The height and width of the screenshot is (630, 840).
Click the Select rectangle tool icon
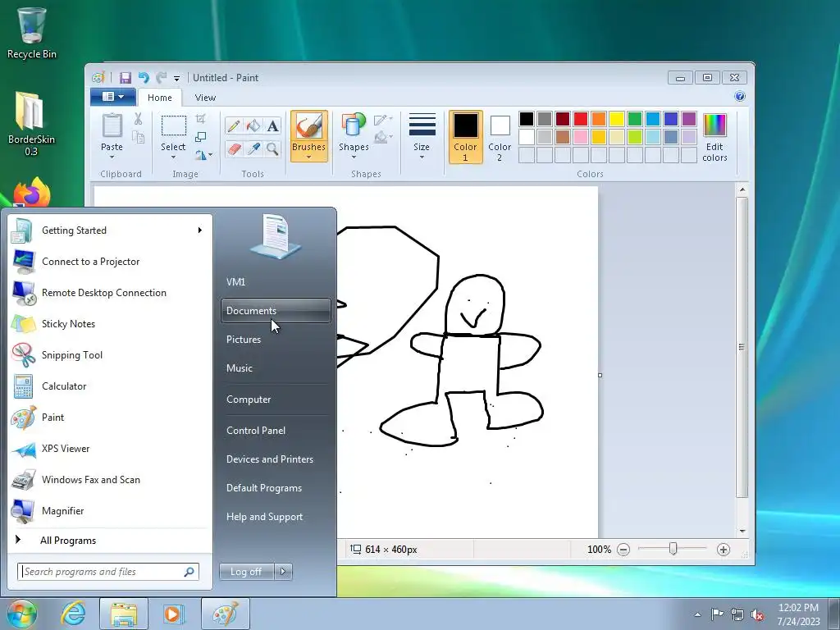click(x=174, y=126)
